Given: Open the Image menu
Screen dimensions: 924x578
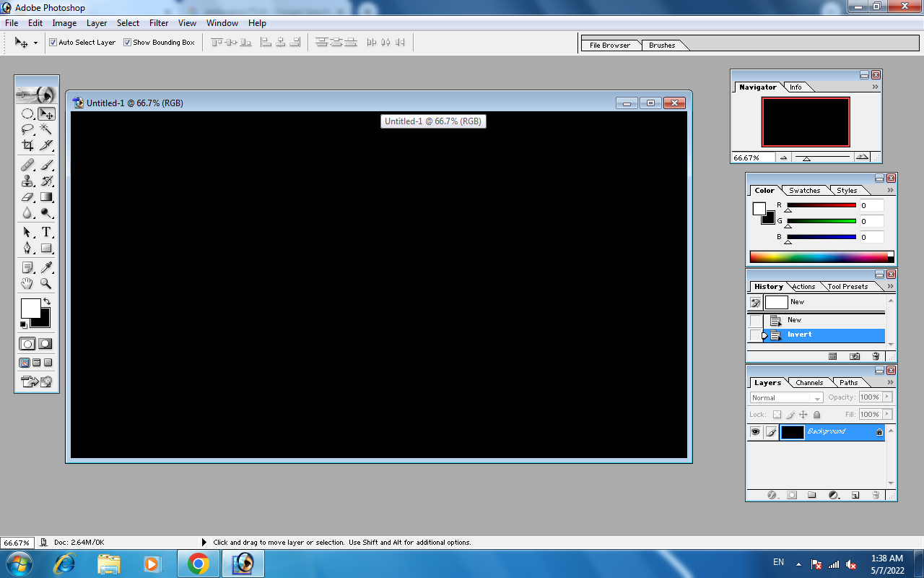Looking at the screenshot, I should [x=64, y=23].
